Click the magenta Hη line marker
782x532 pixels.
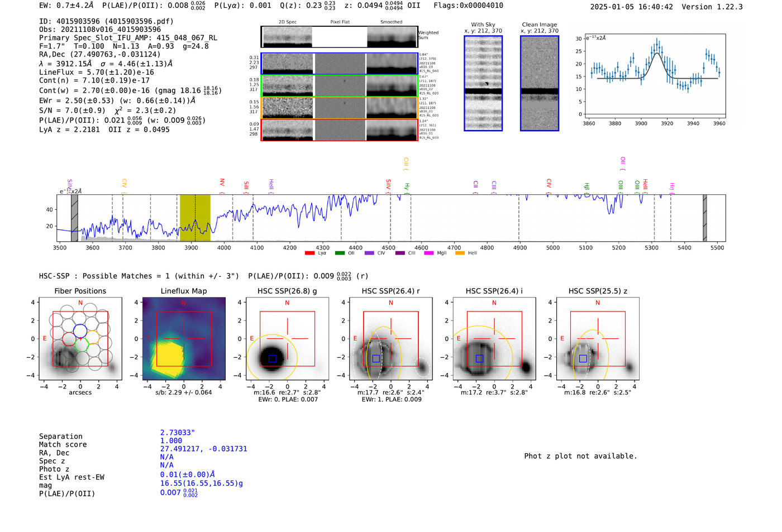coord(672,188)
